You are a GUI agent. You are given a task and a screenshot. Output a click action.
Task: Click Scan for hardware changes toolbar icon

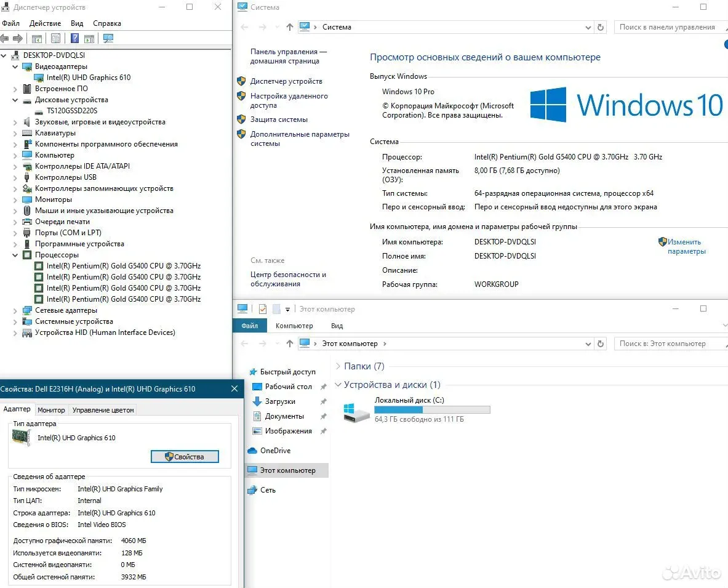coord(108,39)
